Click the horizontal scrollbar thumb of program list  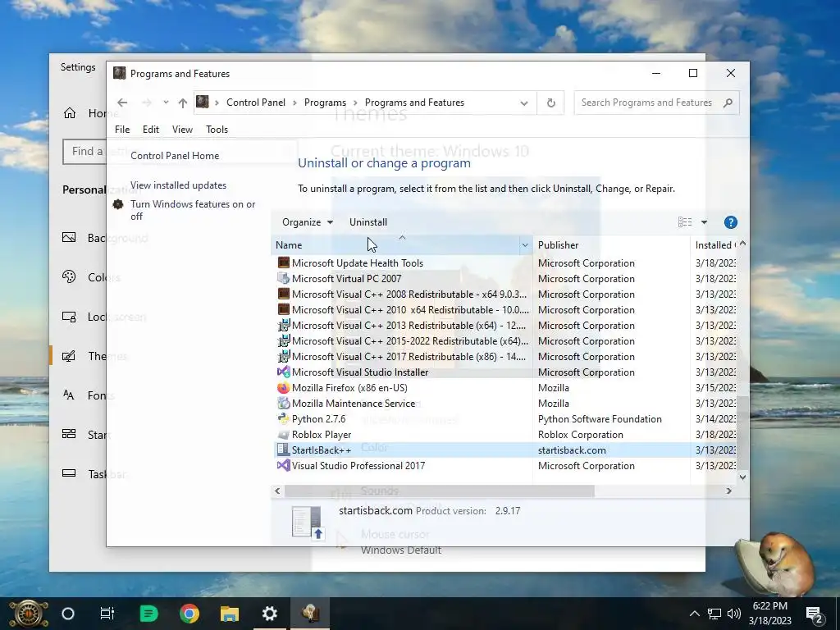click(440, 491)
